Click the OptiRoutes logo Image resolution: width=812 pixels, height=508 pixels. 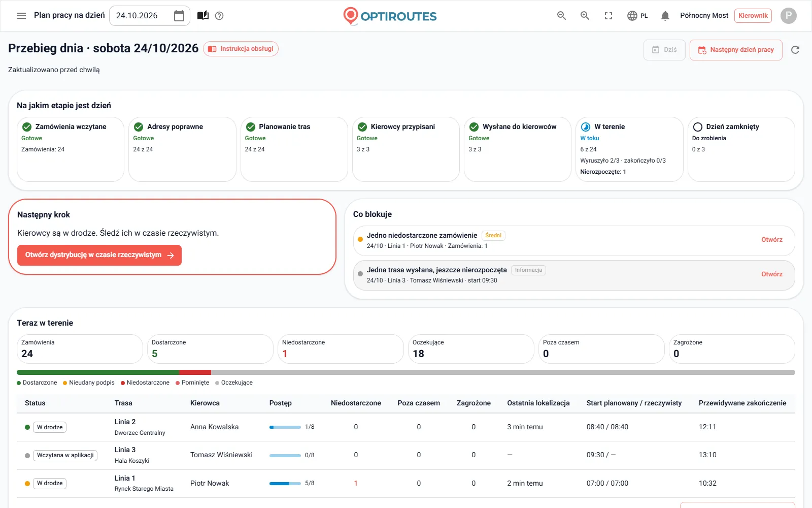pyautogui.click(x=390, y=16)
